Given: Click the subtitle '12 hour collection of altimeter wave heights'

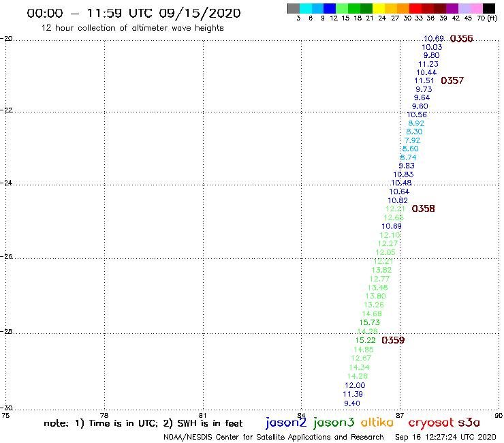Looking at the screenshot, I should tap(132, 28).
